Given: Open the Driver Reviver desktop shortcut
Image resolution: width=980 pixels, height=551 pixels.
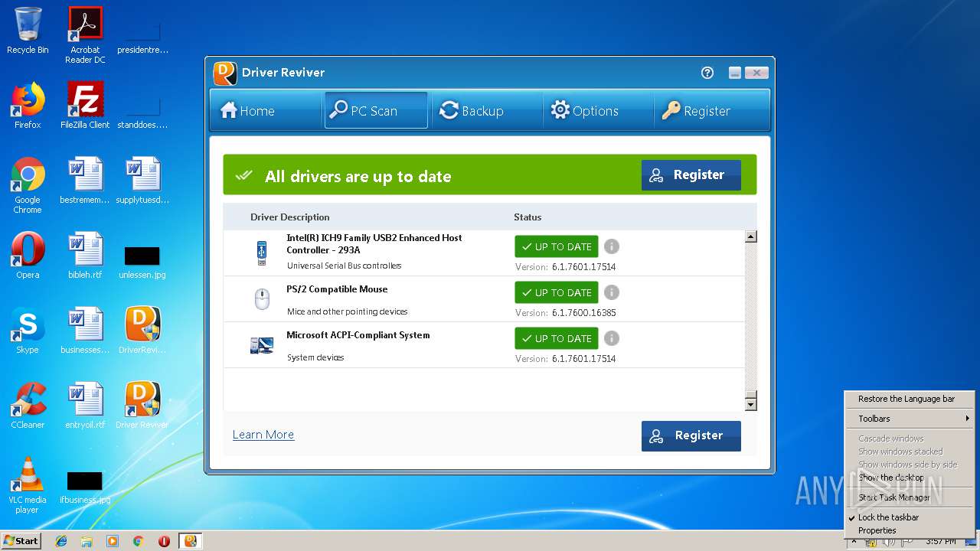Looking at the screenshot, I should 142,406.
